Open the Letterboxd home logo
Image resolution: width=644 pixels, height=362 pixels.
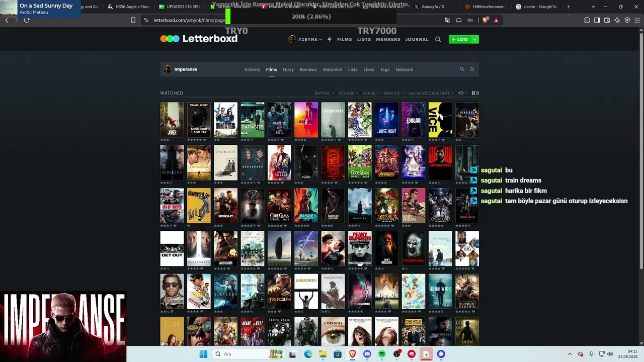point(199,39)
